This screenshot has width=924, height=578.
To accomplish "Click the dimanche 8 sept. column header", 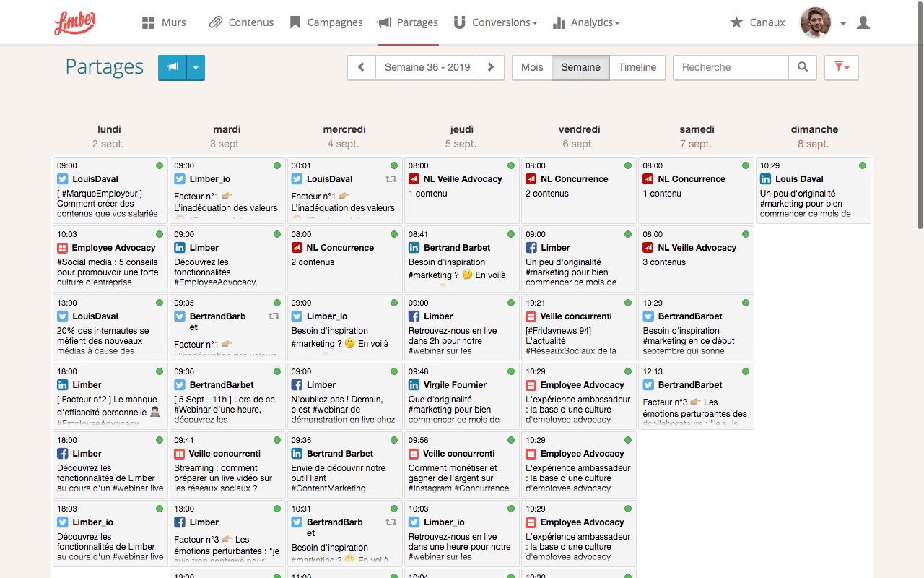I will coord(814,137).
